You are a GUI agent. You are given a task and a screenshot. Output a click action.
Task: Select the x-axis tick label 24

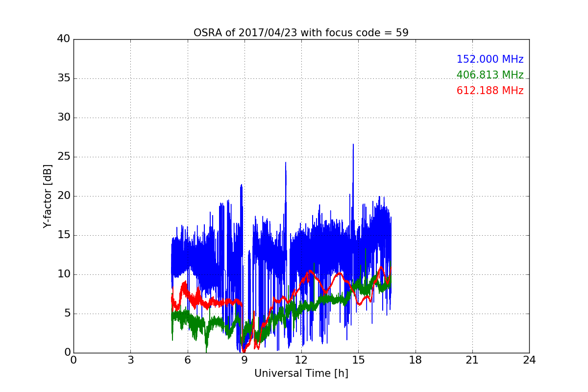(x=529, y=360)
